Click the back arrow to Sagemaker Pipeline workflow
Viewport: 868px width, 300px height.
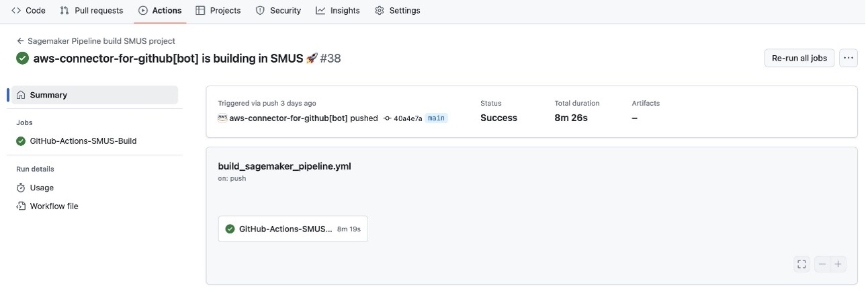tap(21, 41)
